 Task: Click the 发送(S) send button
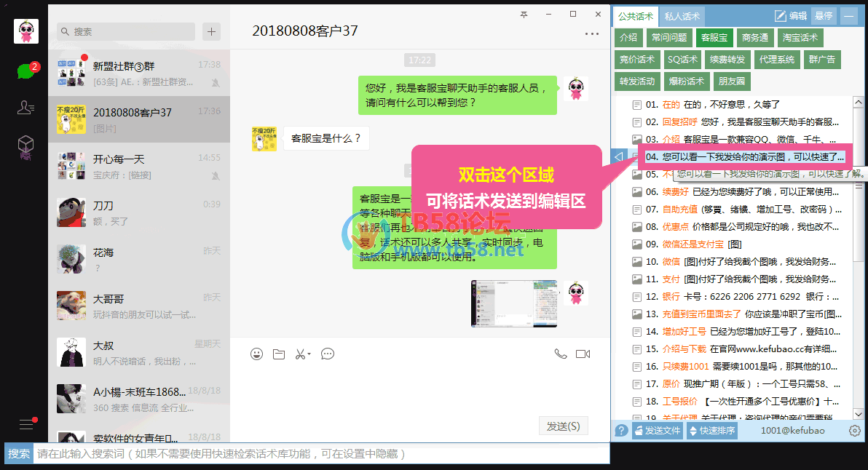pos(563,426)
